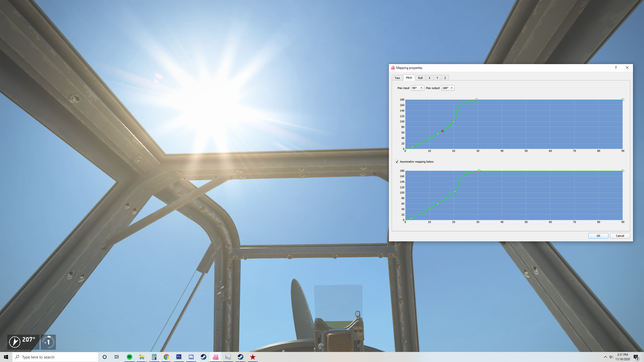Select the red curve point in upper graph

tap(442, 131)
